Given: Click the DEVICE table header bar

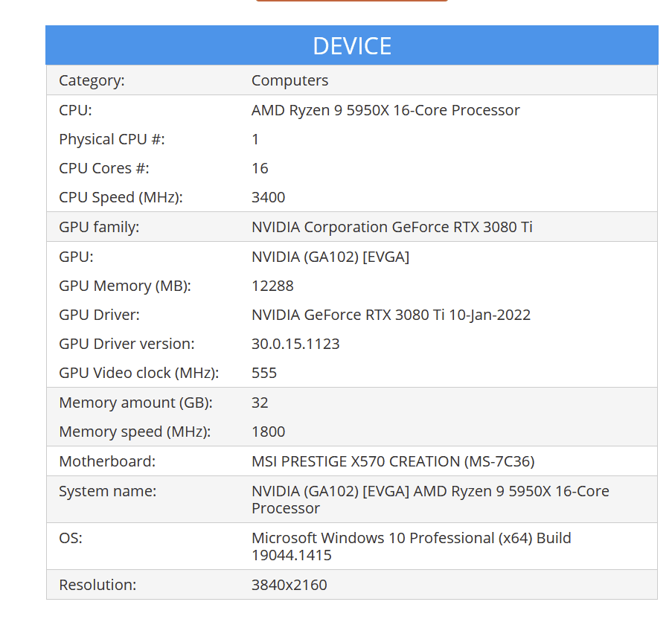Looking at the screenshot, I should pyautogui.click(x=351, y=45).
